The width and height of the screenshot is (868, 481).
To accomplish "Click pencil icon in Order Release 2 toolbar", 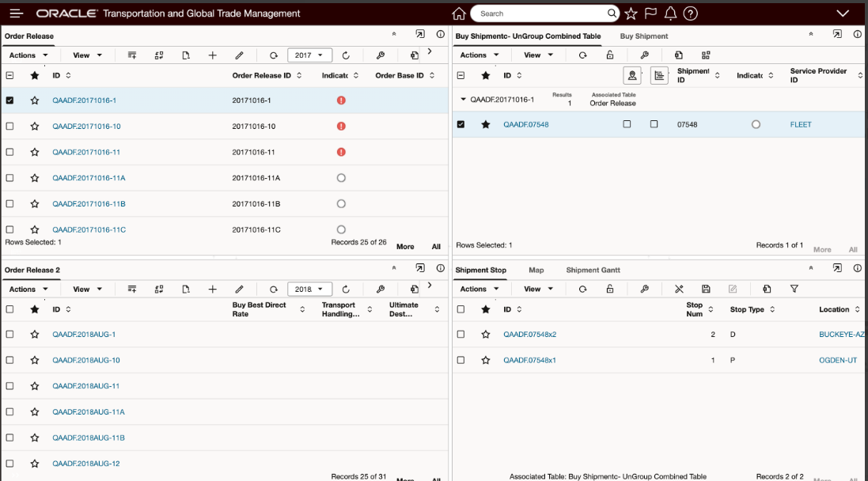I will (x=239, y=290).
